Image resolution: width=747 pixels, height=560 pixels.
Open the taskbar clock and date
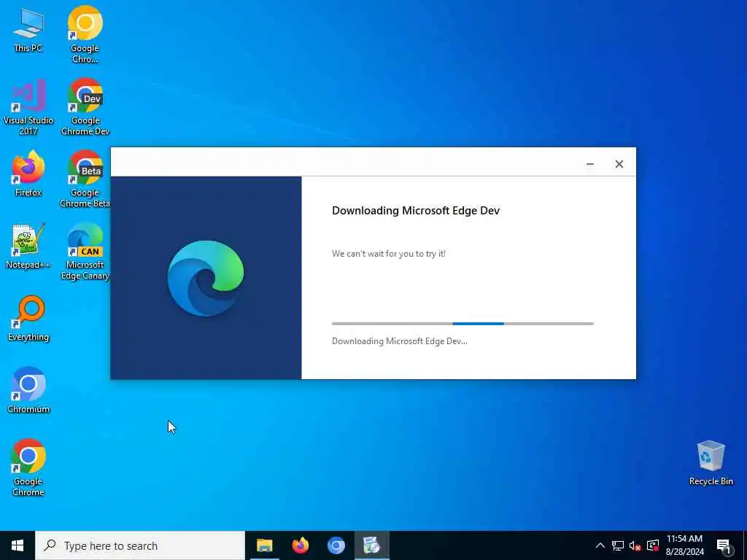(x=684, y=545)
